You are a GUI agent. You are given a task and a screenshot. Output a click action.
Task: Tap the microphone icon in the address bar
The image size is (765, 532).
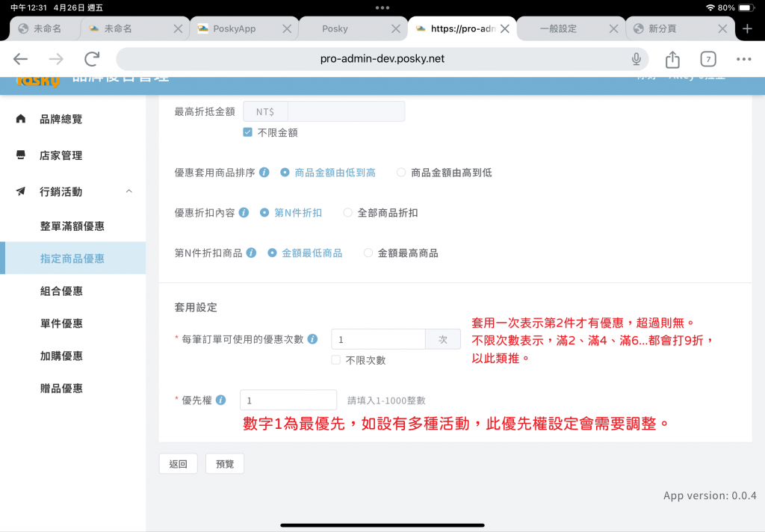click(637, 59)
